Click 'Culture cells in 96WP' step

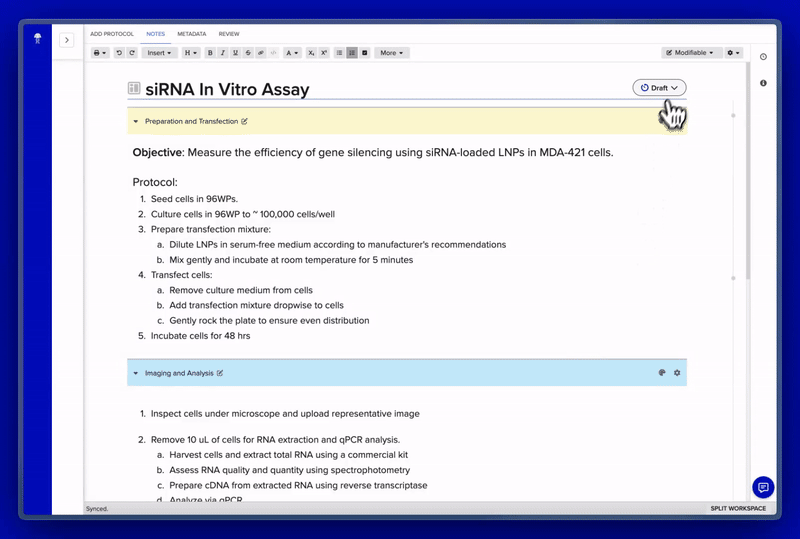[x=243, y=214]
